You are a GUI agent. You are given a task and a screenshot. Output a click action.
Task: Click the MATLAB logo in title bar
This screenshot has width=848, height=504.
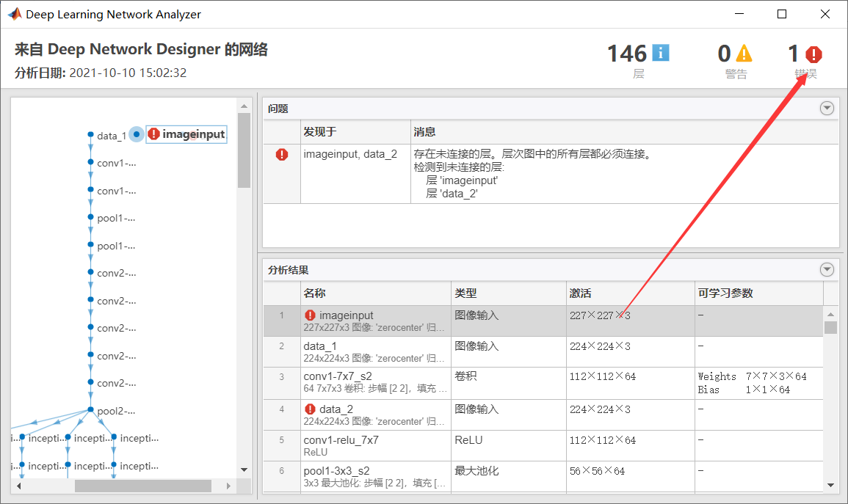15,14
